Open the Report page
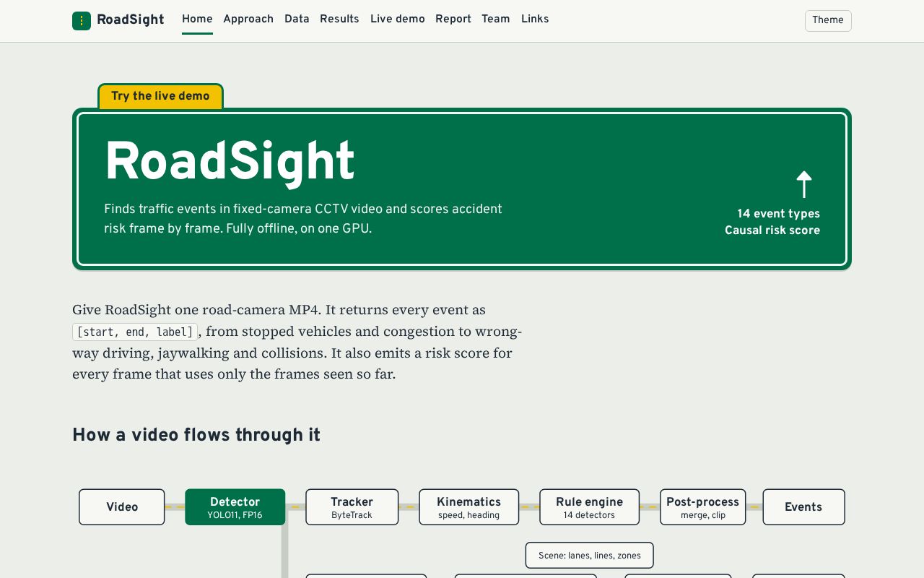 coord(453,20)
